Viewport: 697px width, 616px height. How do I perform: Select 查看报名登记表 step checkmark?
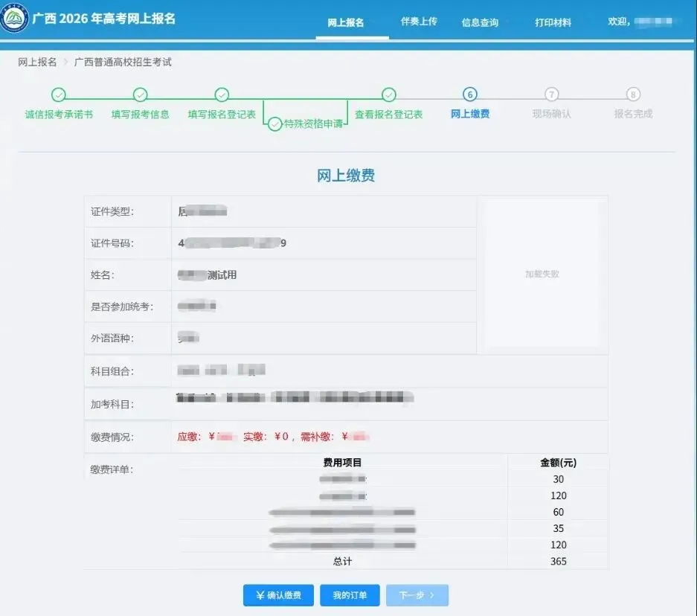coord(388,94)
